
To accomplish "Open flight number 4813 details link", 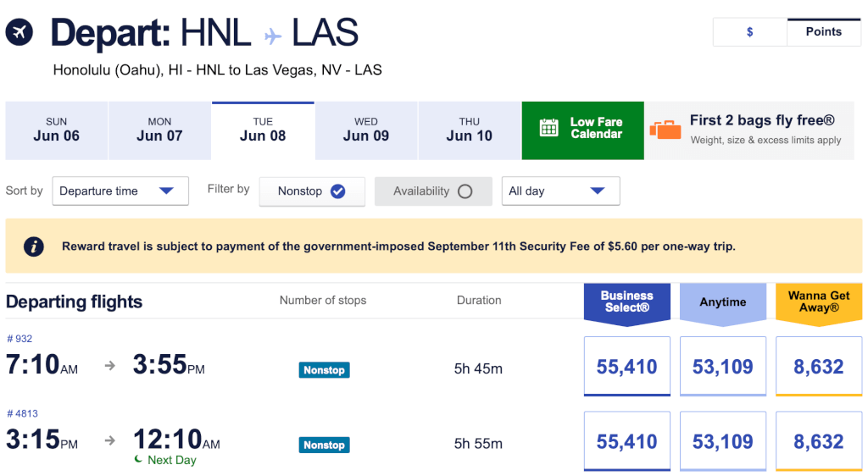I will click(x=22, y=413).
